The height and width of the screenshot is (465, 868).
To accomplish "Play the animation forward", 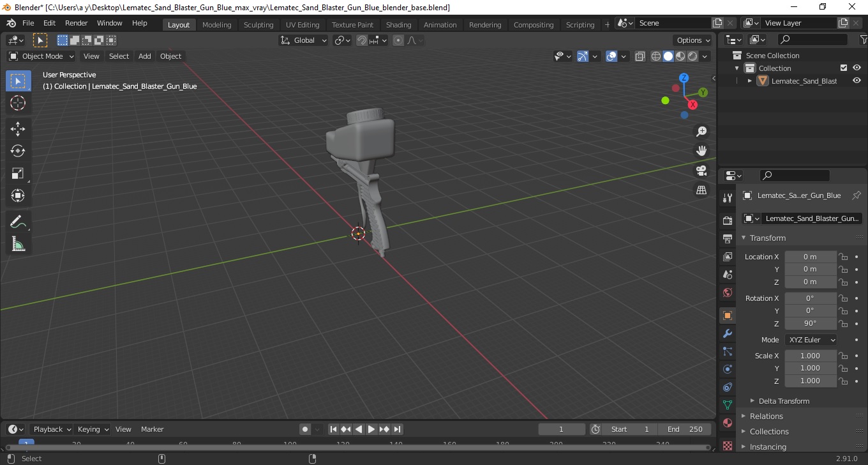I will [x=371, y=429].
